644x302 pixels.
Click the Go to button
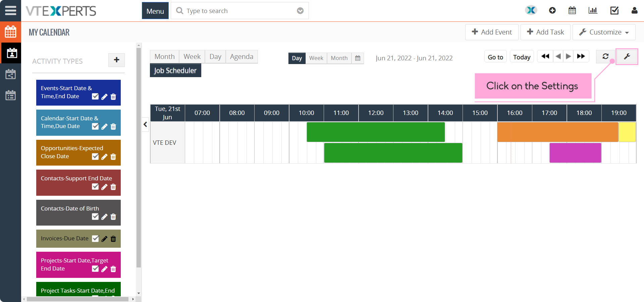495,57
